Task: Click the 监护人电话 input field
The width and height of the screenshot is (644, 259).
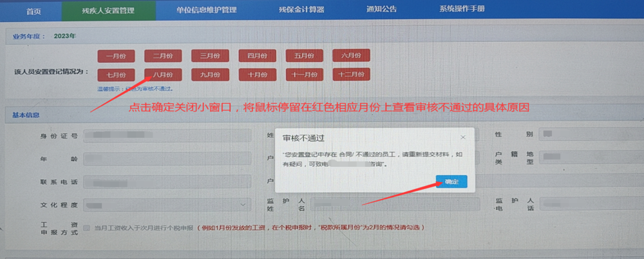Action: 591,204
